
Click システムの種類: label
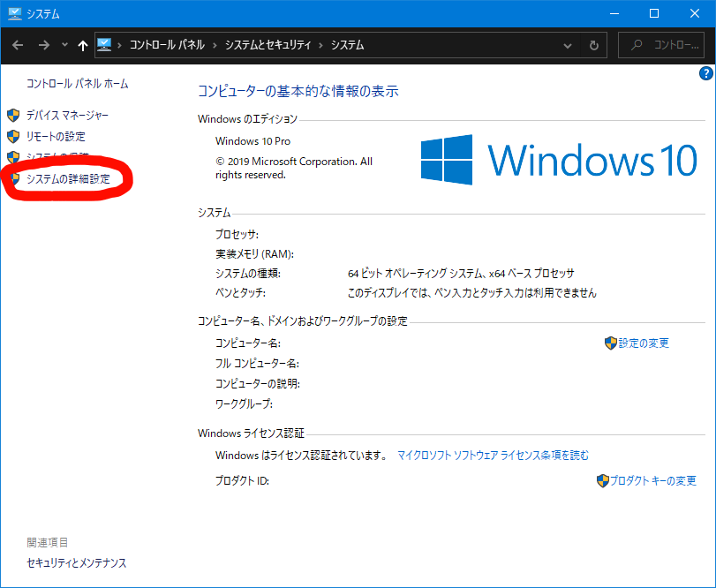(x=248, y=274)
